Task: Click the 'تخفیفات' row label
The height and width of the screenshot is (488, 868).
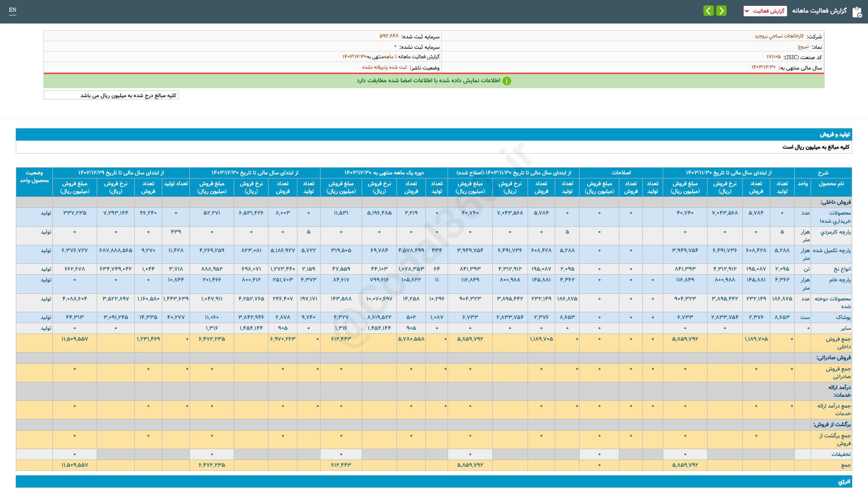Action: [x=841, y=454]
